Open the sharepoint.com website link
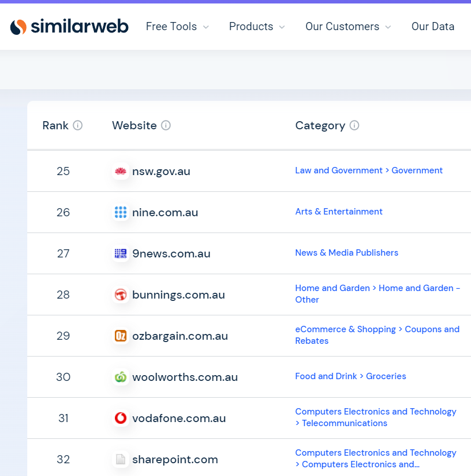The width and height of the screenshot is (471, 476). click(175, 460)
